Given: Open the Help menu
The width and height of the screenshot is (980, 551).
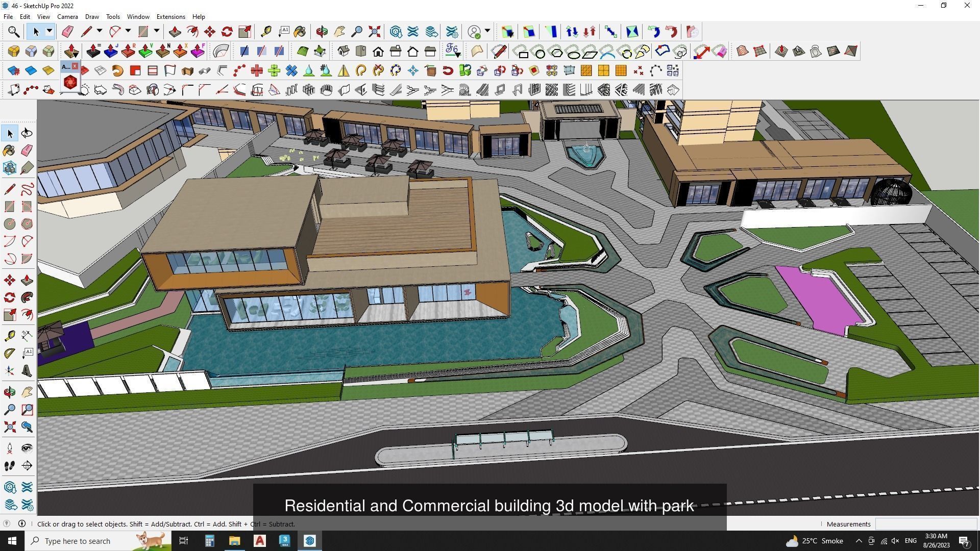Looking at the screenshot, I should pos(199,17).
